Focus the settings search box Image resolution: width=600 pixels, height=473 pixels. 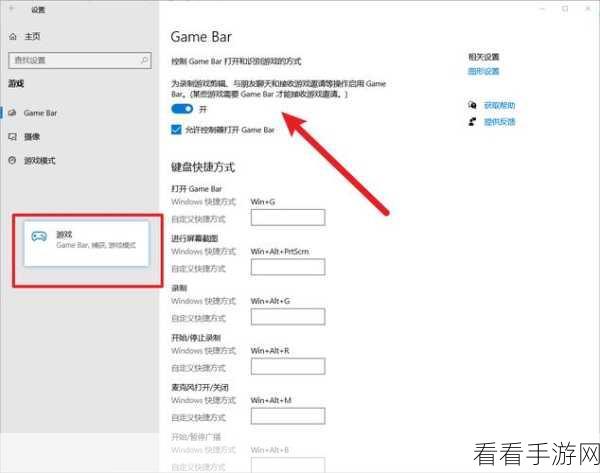(80, 60)
